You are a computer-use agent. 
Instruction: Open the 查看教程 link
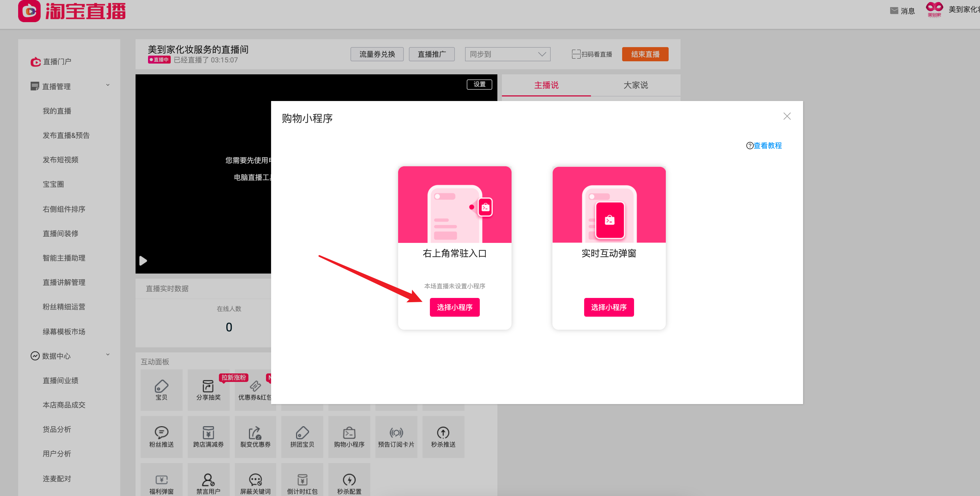pos(767,145)
